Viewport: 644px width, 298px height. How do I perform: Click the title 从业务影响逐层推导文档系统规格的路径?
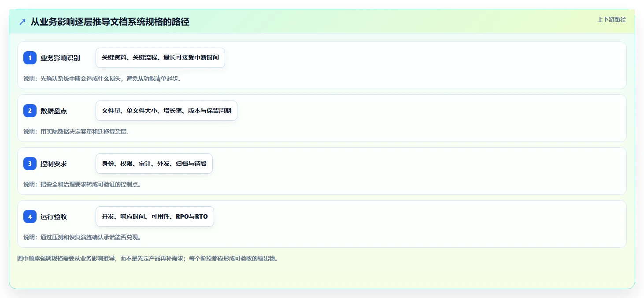click(x=110, y=22)
